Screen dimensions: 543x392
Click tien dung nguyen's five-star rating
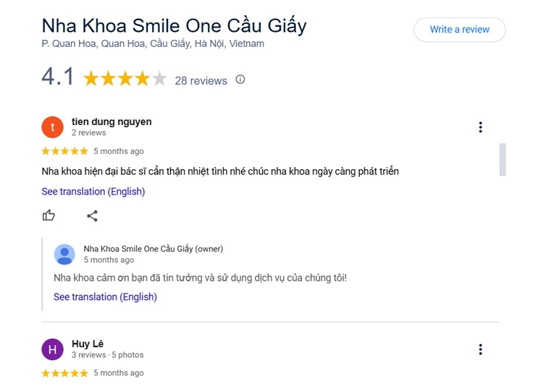(64, 151)
